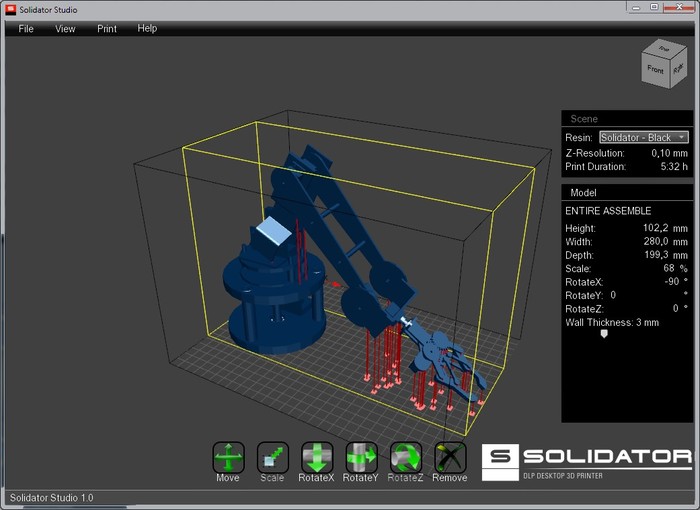Click the Height value 102,2
This screenshot has height=510, width=700.
tap(655, 228)
